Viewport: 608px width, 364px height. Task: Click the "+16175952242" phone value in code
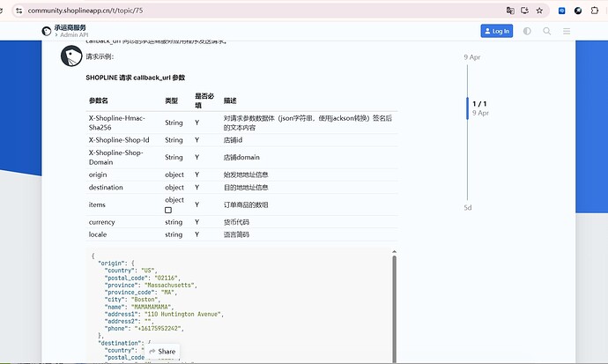click(x=158, y=329)
